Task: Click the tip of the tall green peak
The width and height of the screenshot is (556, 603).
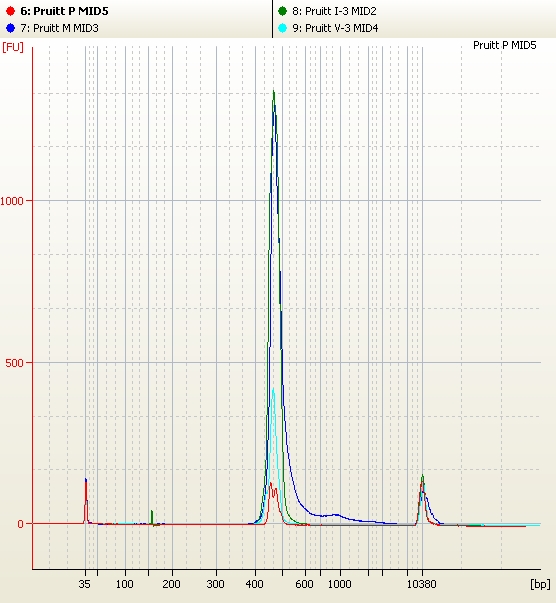Action: coord(274,91)
